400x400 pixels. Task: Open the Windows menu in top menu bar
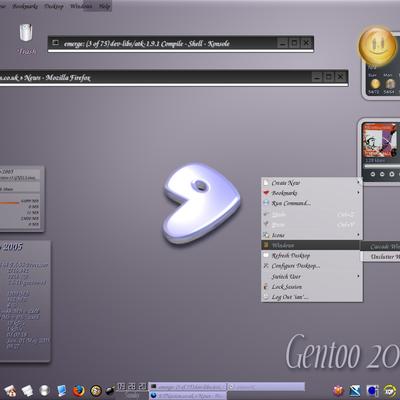tap(81, 6)
